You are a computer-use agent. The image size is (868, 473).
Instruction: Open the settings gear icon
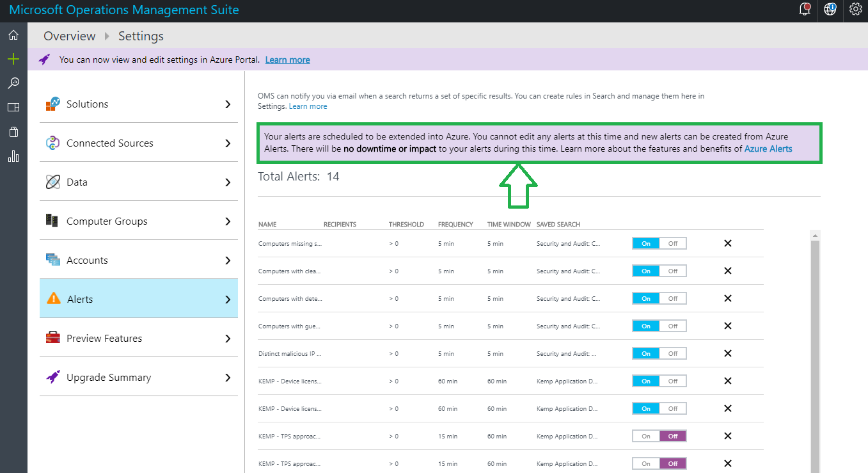coord(855,9)
